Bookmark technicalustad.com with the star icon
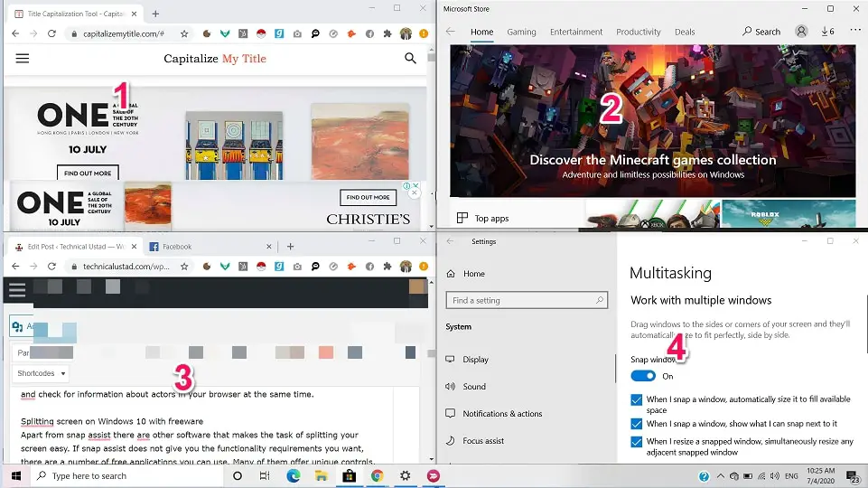Viewport: 868px width, 488px height. click(x=184, y=267)
